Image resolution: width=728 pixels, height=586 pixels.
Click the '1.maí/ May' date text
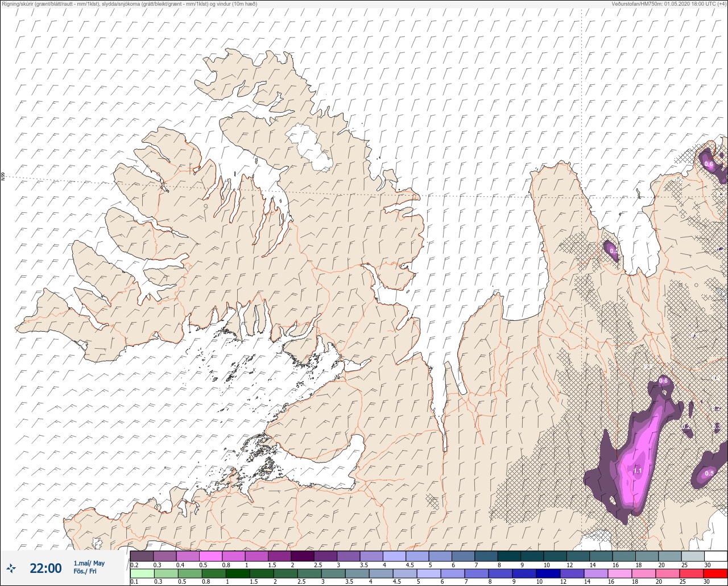tap(89, 563)
